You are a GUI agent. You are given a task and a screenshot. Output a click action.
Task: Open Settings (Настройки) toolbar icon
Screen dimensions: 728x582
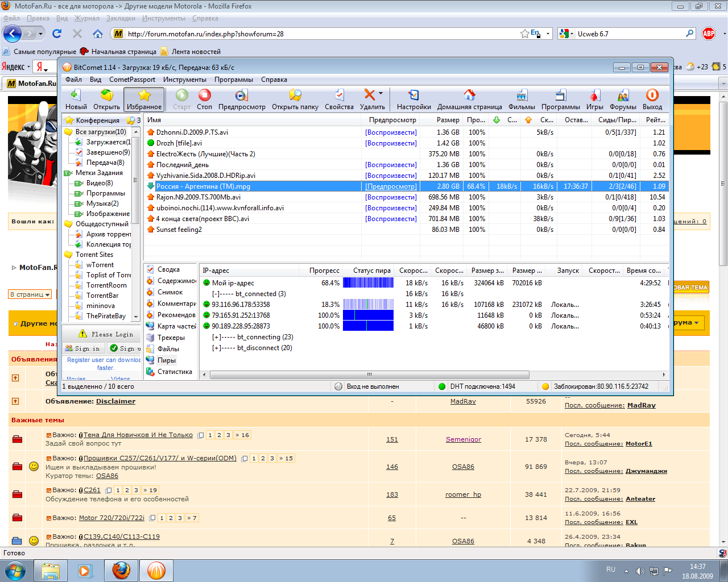point(414,99)
